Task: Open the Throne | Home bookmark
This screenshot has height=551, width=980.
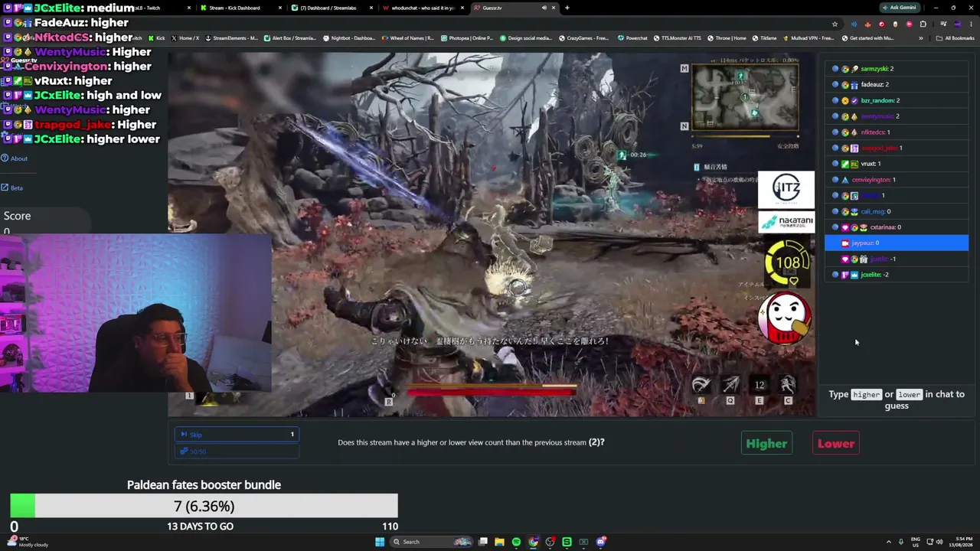Action: coord(726,38)
